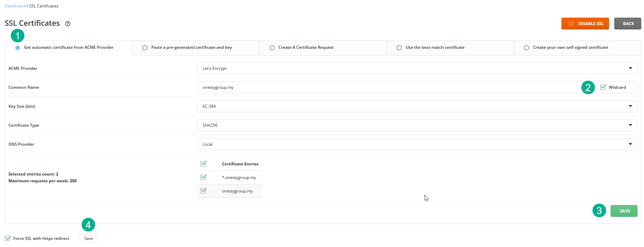The width and height of the screenshot is (644, 247).
Task: Toggle the Certificate Entries select-all checkbox
Action: (x=203, y=164)
